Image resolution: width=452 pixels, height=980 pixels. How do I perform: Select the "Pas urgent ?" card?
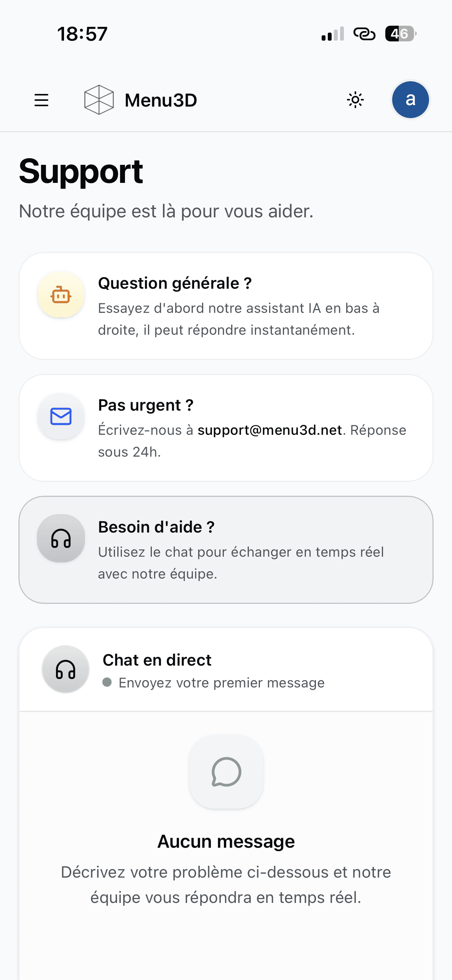pos(226,428)
